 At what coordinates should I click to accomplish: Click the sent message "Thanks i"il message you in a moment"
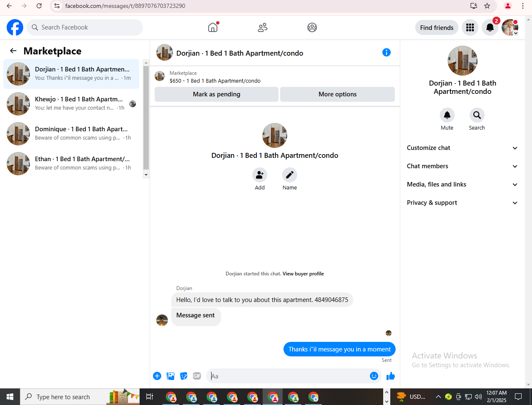pyautogui.click(x=340, y=349)
